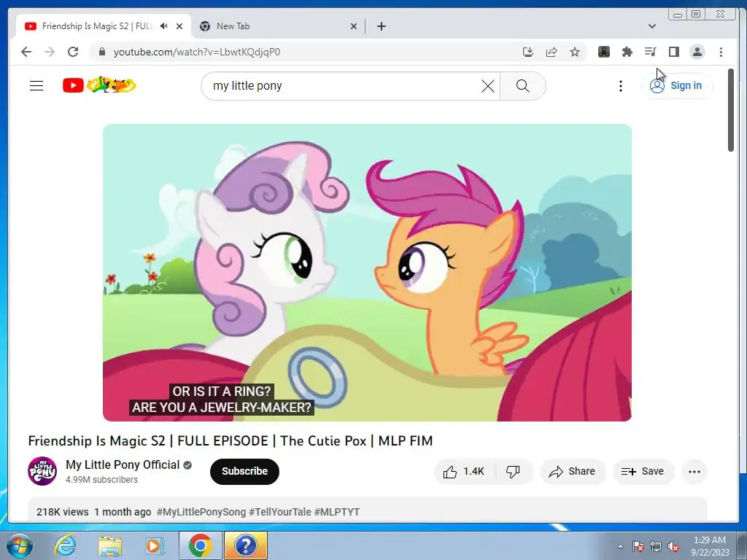
Task: Bookmark this tab with the star
Action: tap(575, 52)
